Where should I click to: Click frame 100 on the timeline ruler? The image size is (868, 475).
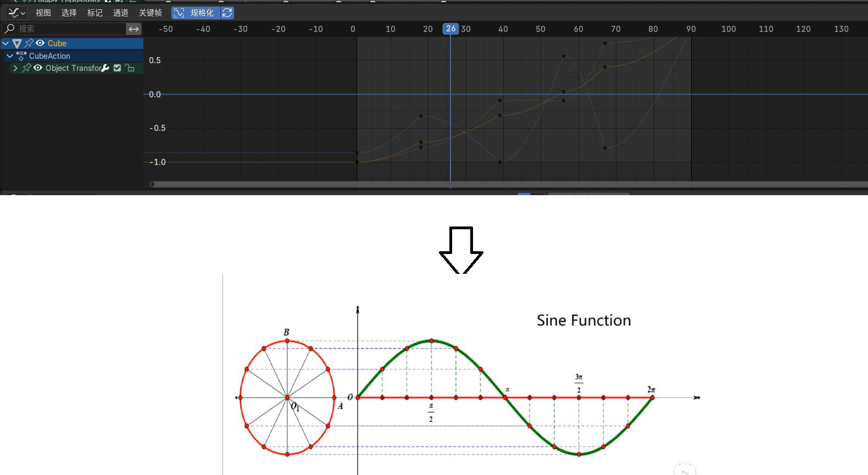click(728, 29)
